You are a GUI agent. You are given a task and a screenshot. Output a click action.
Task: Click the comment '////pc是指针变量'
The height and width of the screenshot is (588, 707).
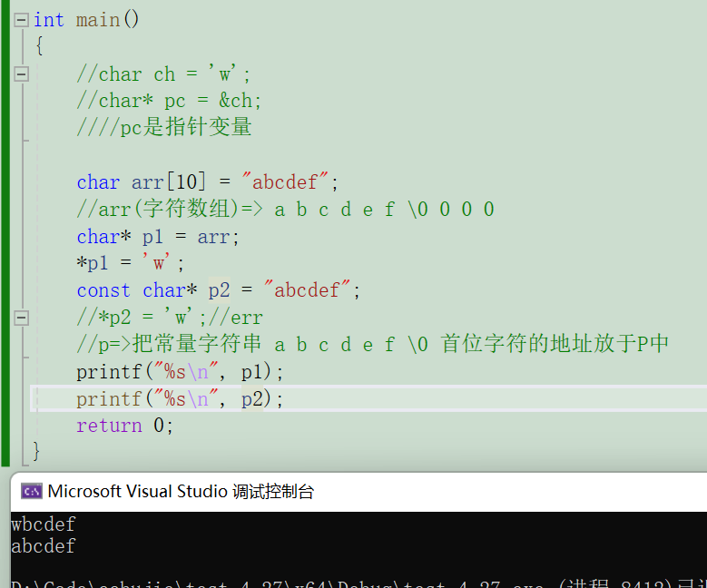pyautogui.click(x=163, y=127)
